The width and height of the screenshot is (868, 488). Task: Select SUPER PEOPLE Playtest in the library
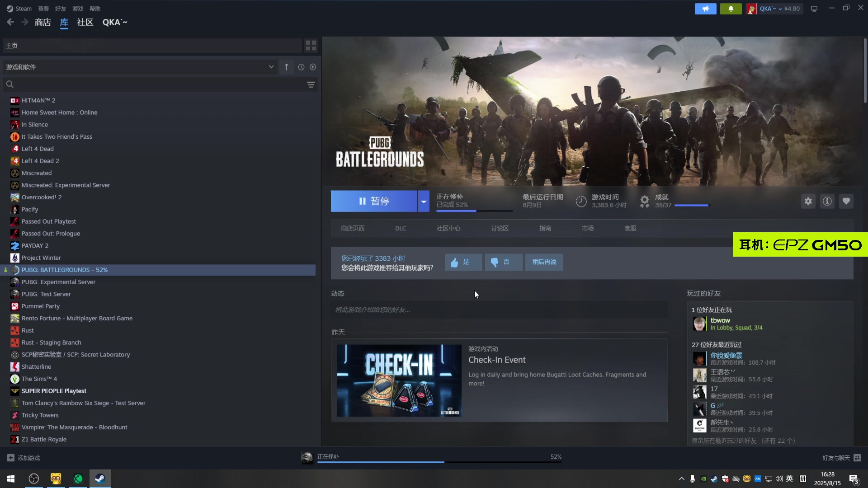click(54, 391)
